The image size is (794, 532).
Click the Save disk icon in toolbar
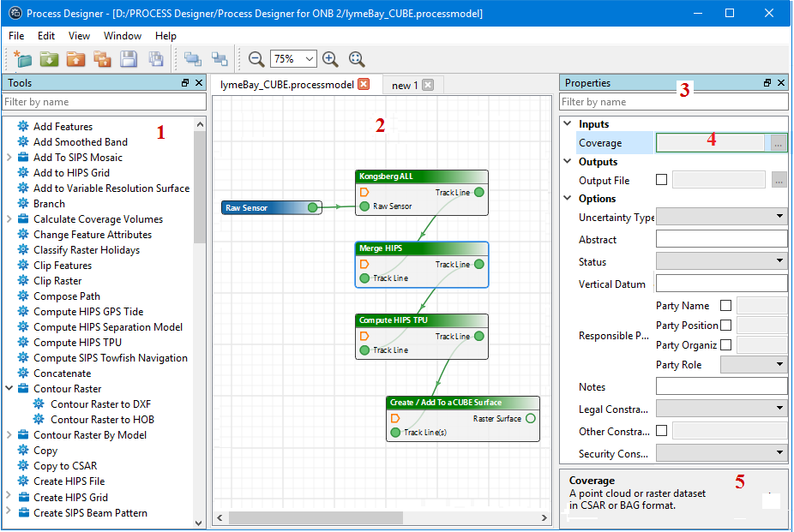129,59
